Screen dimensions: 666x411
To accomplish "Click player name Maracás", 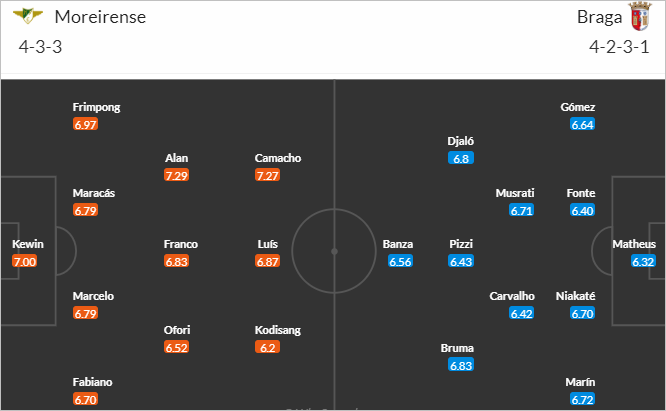I will pyautogui.click(x=94, y=193).
